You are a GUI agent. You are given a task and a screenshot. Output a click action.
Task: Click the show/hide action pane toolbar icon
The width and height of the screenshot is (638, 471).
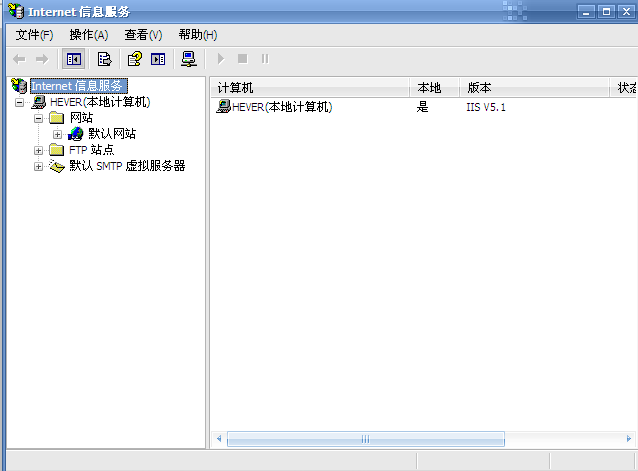click(158, 59)
